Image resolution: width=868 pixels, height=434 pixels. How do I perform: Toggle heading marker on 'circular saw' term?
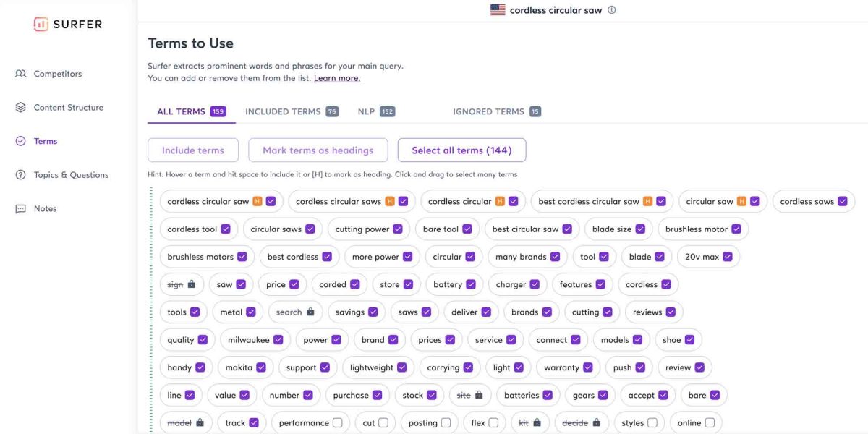pos(742,201)
